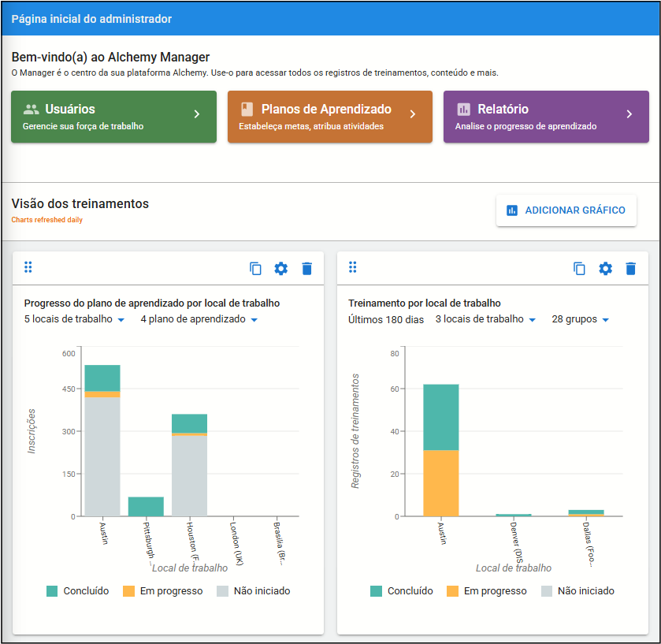Viewport: 661px width, 644px height.
Task: Open settings gear of Treinamento por local chart
Action: click(605, 269)
